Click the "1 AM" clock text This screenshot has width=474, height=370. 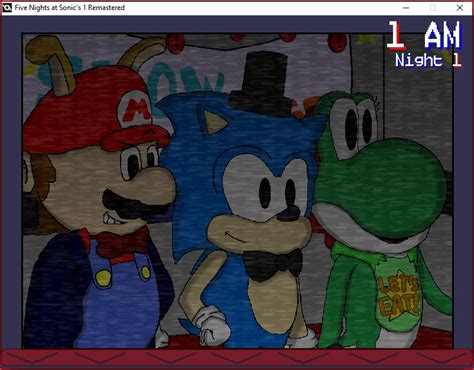pyautogui.click(x=424, y=35)
